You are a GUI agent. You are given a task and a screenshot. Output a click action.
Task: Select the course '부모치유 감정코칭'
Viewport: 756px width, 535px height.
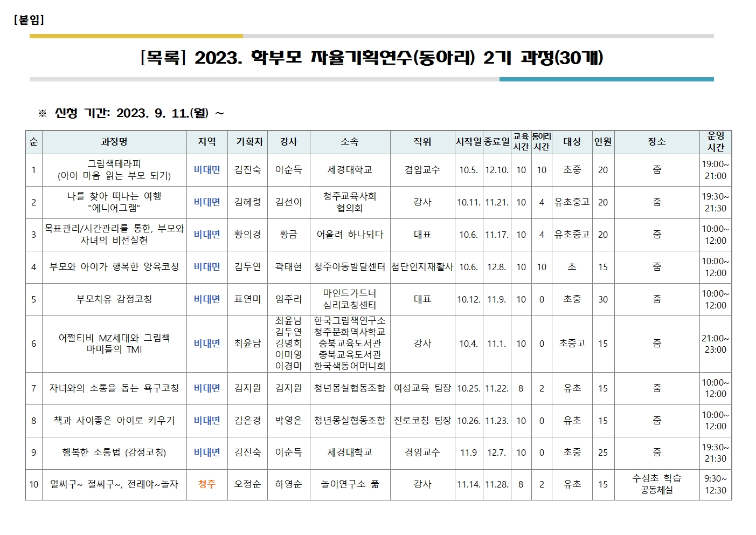point(114,299)
